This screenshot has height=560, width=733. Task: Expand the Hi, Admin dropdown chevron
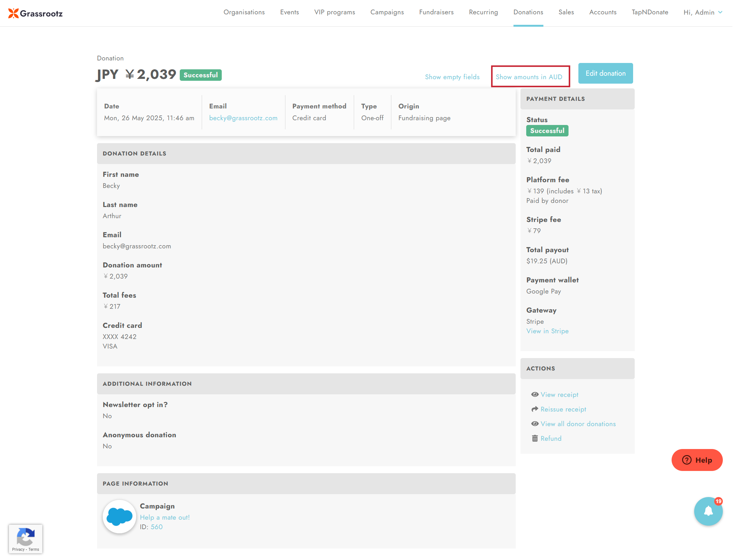tap(720, 12)
